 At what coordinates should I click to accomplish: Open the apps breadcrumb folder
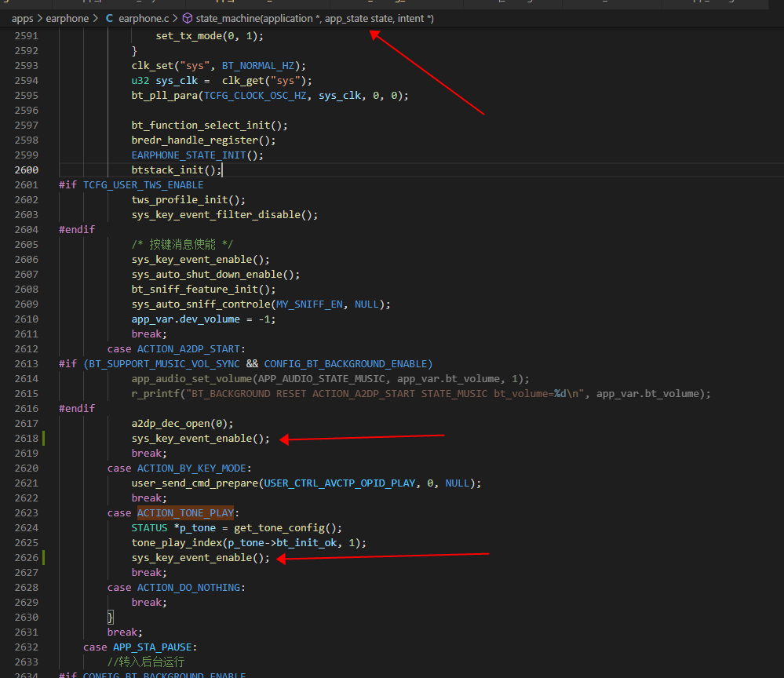pyautogui.click(x=23, y=19)
